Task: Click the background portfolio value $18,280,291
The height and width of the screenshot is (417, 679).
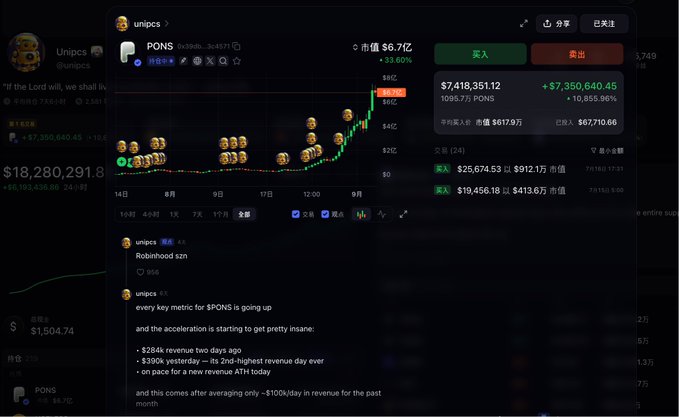Action: click(54, 172)
